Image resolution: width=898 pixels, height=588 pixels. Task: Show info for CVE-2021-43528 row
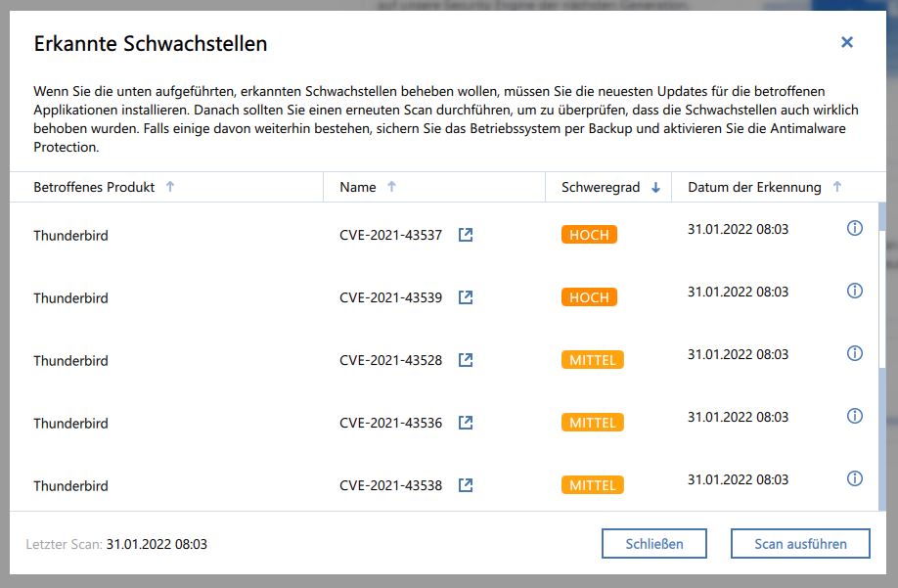tap(854, 353)
